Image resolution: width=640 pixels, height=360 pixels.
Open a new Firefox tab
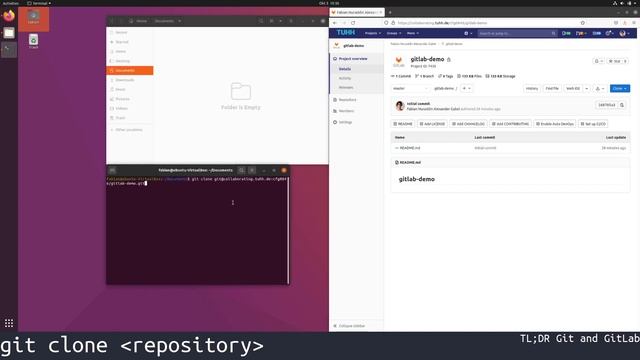(x=390, y=12)
